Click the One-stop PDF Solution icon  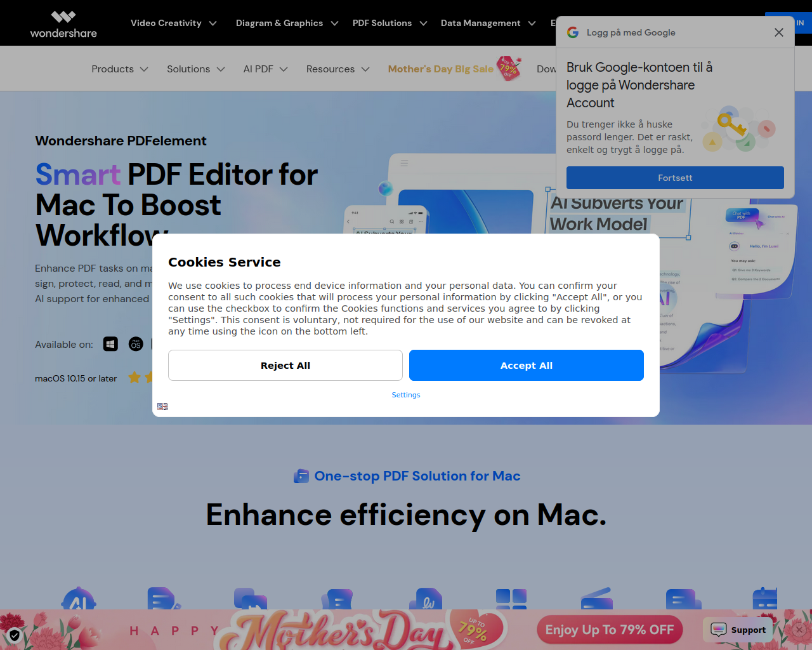click(301, 476)
